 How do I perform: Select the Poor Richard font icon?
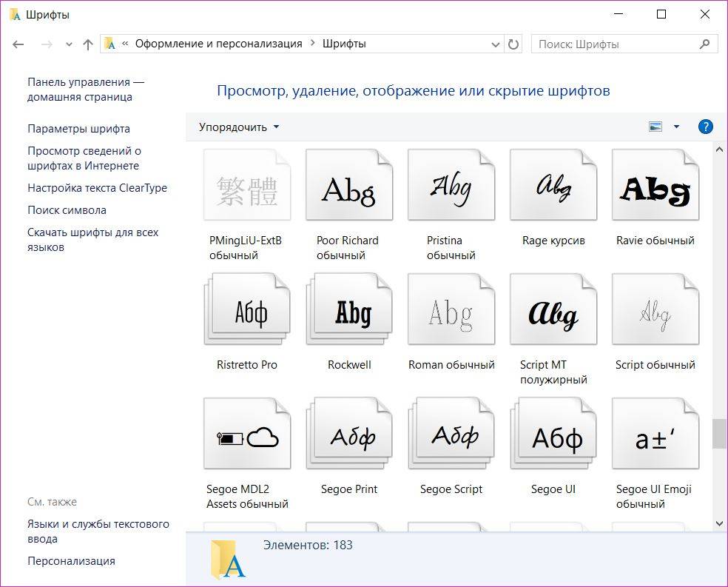click(349, 185)
